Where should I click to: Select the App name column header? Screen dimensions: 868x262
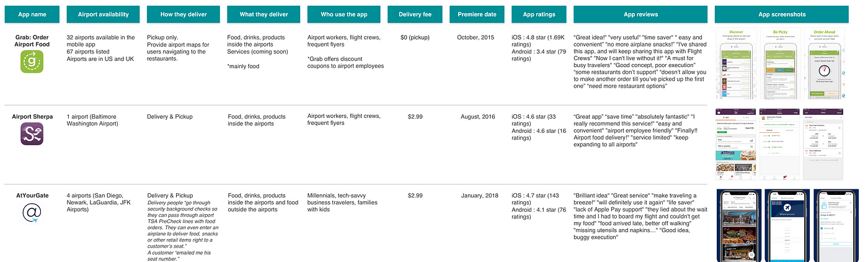click(32, 14)
